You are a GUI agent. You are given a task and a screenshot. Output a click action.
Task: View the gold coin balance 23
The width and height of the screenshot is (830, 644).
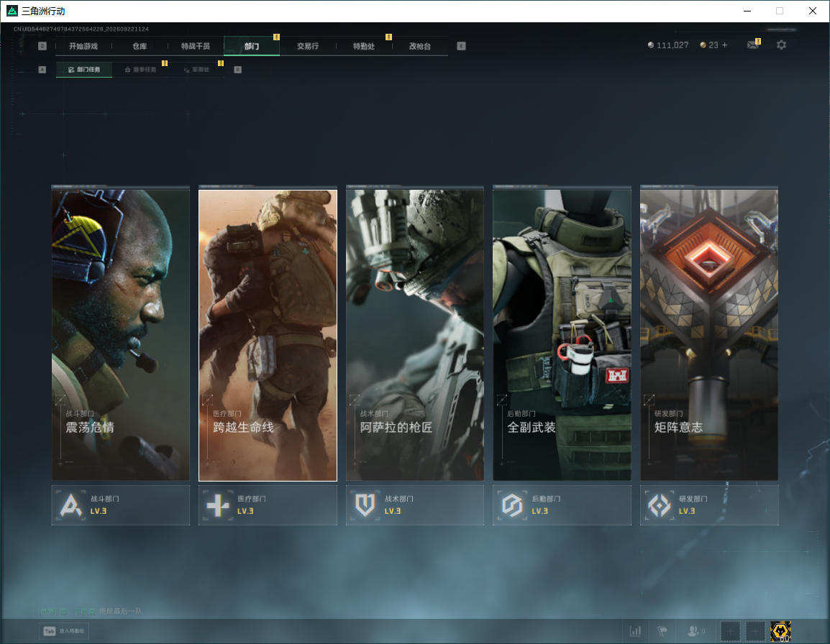708,45
